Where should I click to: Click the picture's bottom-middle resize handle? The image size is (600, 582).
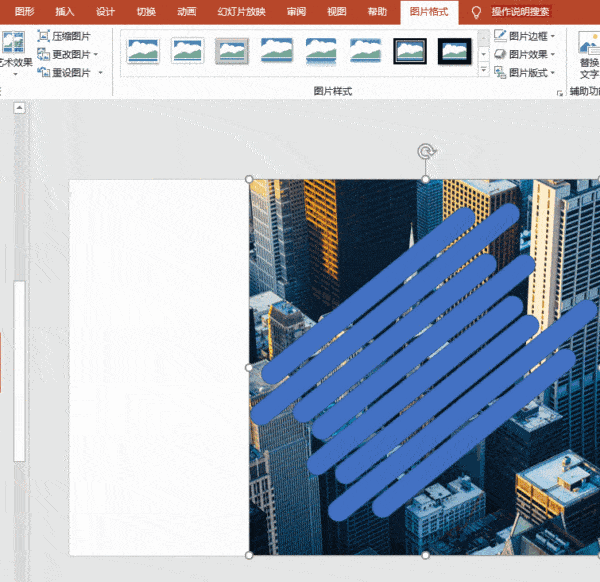point(425,555)
